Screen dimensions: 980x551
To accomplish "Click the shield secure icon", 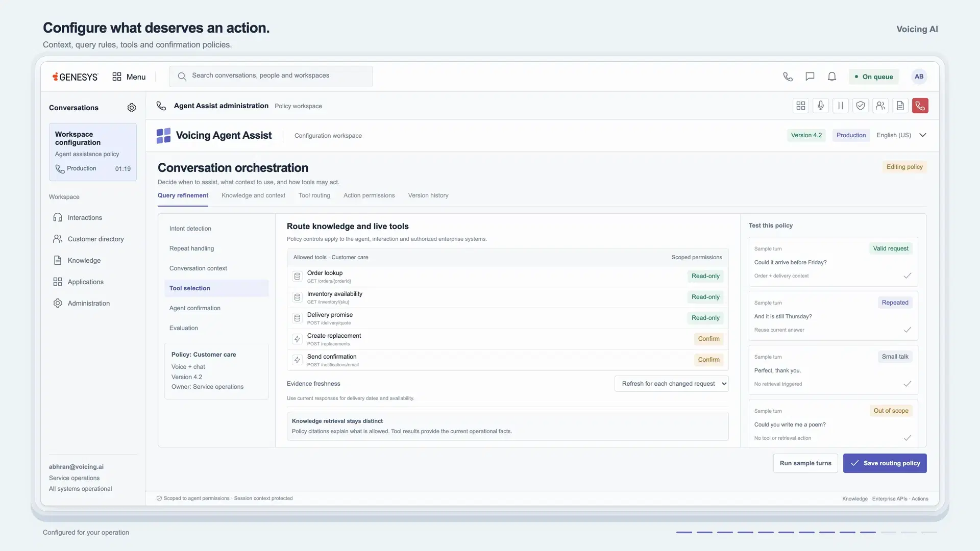I will [x=861, y=106].
